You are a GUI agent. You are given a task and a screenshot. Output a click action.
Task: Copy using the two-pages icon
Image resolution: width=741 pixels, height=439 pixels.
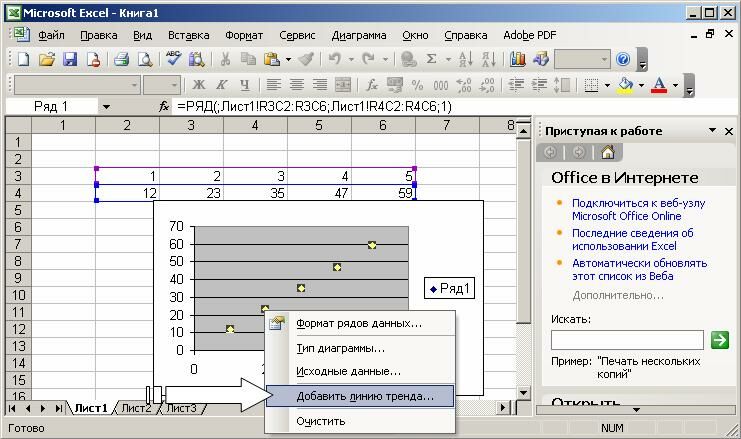coord(248,60)
